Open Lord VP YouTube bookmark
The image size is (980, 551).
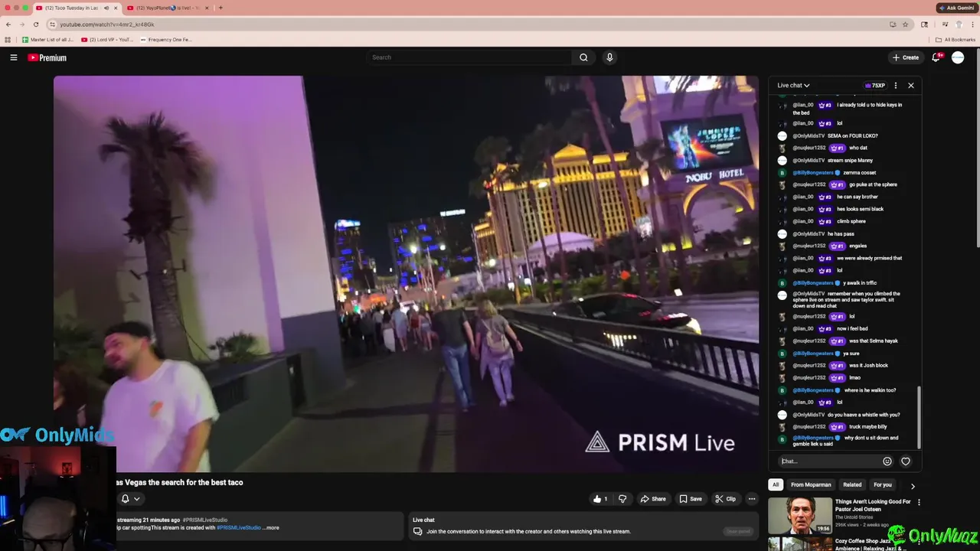pyautogui.click(x=107, y=40)
